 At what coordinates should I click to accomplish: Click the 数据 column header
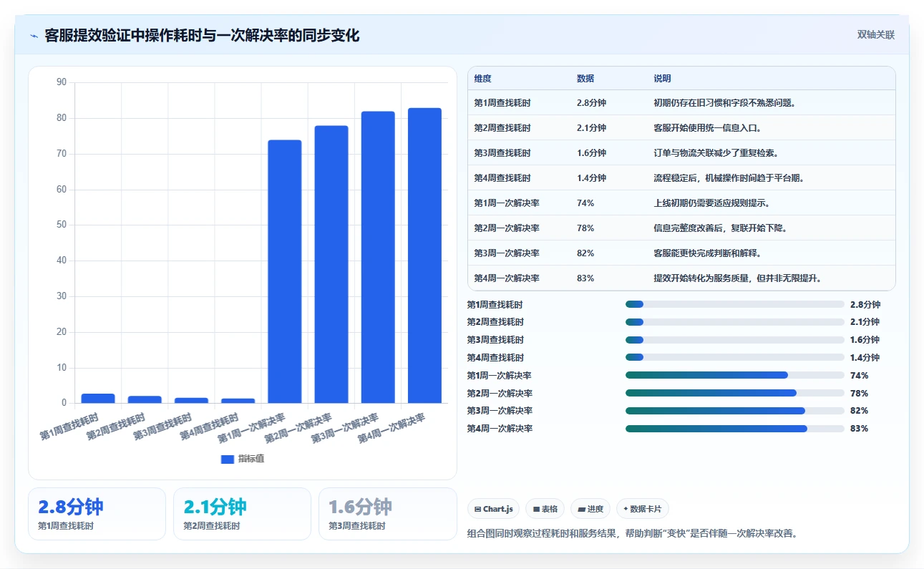(x=585, y=79)
